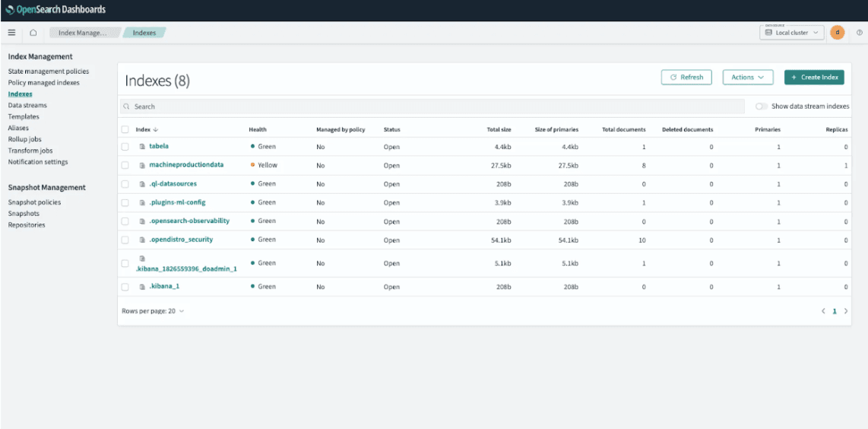
Task: Change Rows per page setting
Action: tap(153, 311)
